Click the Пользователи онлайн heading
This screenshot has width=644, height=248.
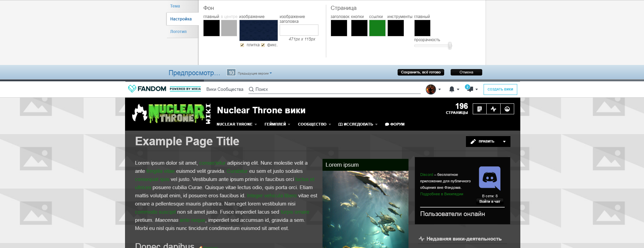click(452, 214)
